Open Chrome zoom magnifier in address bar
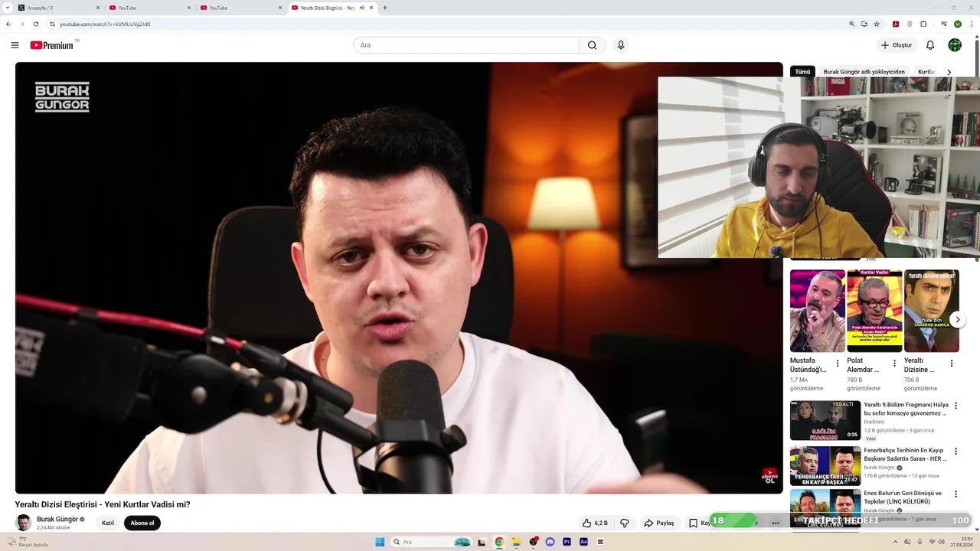The image size is (980, 551). pyautogui.click(x=851, y=24)
